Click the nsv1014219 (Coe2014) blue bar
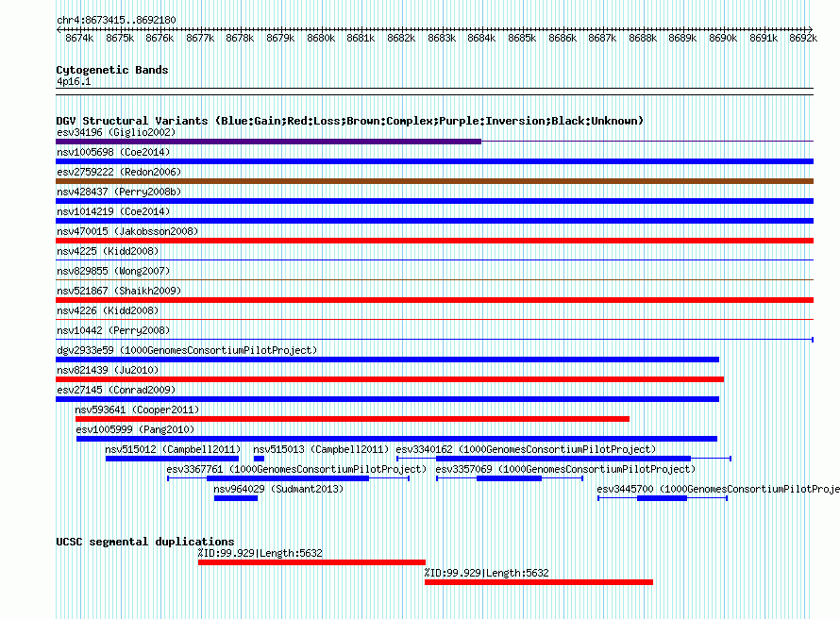840x619 pixels. tap(434, 221)
